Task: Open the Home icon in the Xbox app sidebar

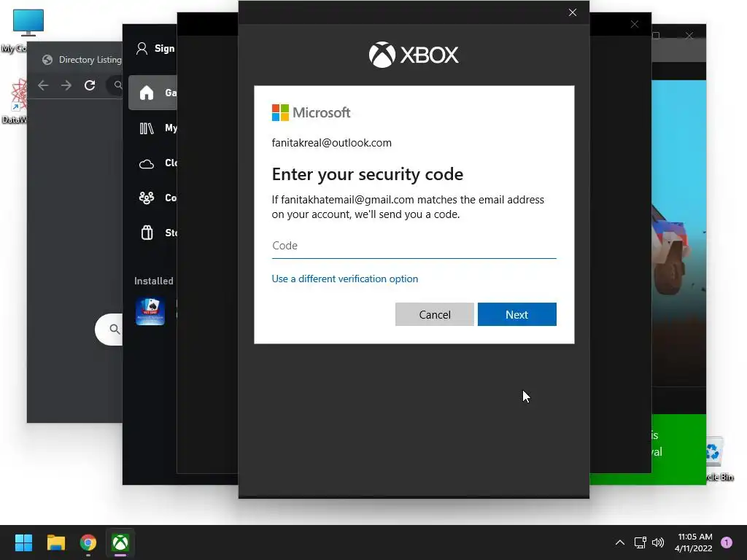Action: click(146, 93)
